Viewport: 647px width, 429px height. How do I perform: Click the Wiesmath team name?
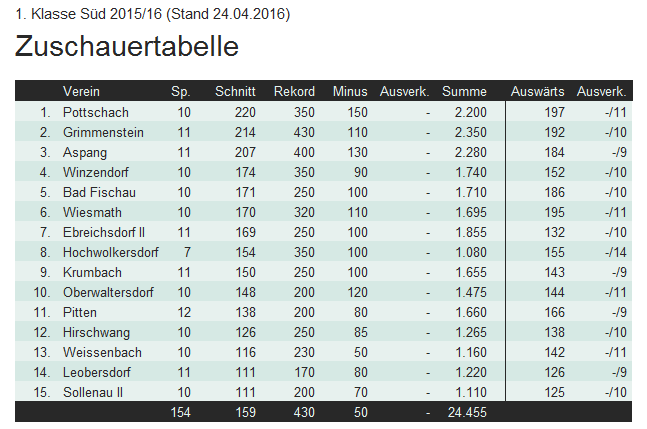point(92,212)
